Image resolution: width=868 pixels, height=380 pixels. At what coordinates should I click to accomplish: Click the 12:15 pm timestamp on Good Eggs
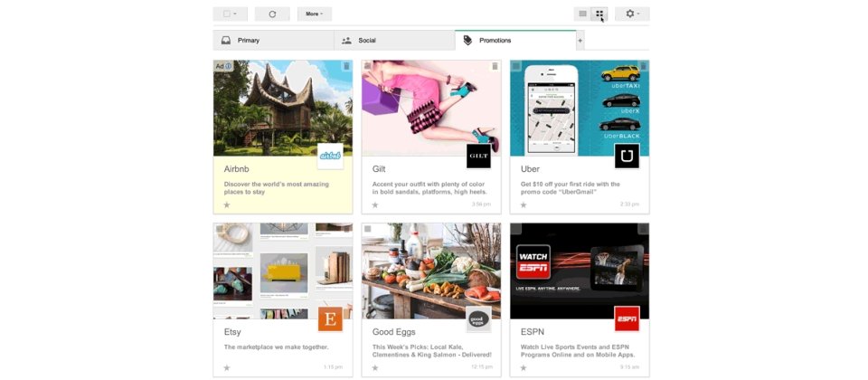click(x=480, y=367)
